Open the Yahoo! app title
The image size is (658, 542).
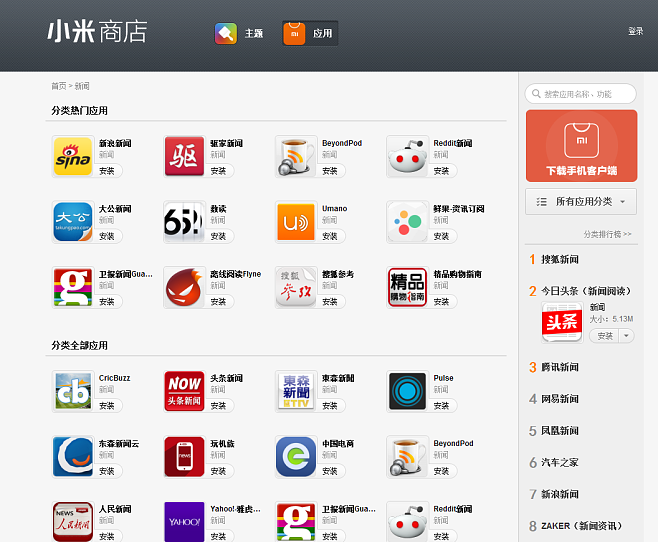(235, 509)
